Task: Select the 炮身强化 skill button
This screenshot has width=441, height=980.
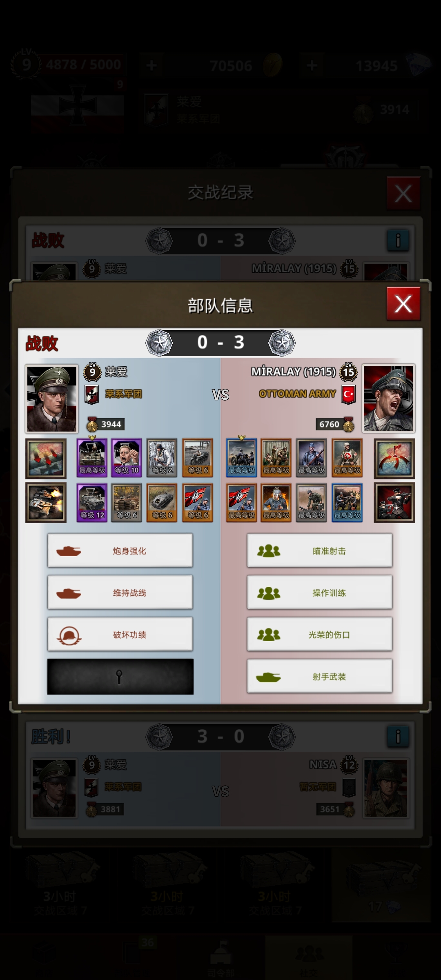Action: tap(120, 550)
